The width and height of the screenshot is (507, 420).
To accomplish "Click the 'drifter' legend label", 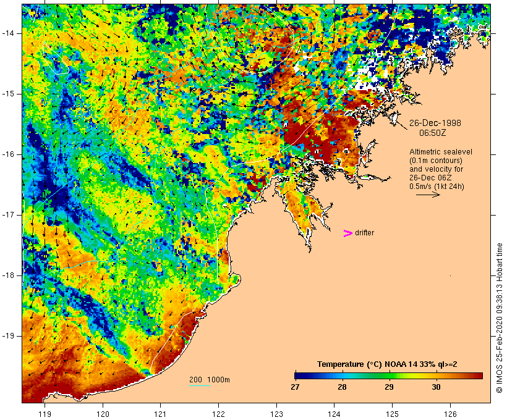I will 364,233.
